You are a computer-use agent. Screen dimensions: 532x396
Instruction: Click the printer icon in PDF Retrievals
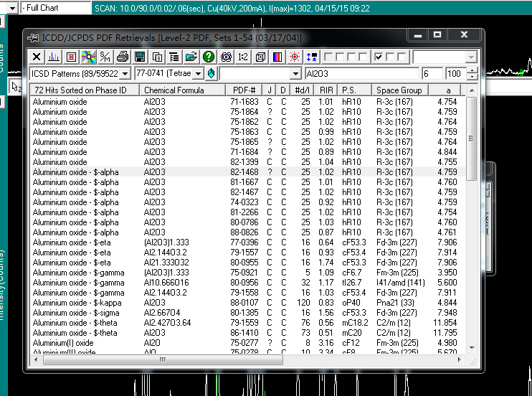[123, 57]
